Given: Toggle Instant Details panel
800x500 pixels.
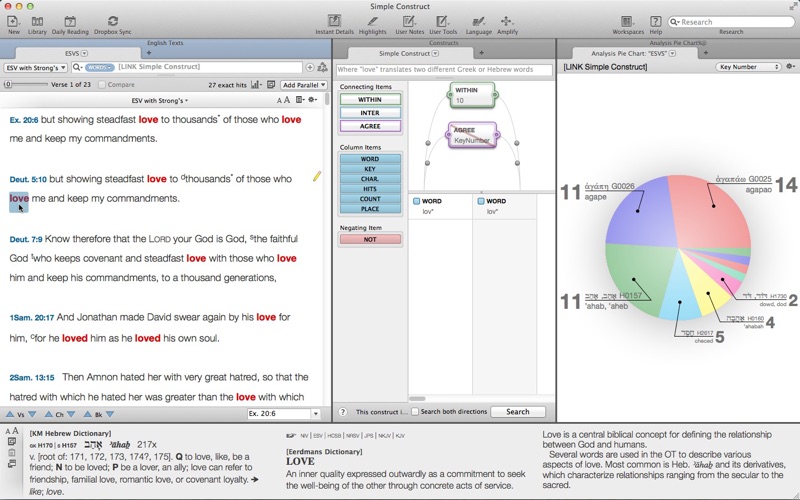Looking at the screenshot, I should click(x=334, y=23).
